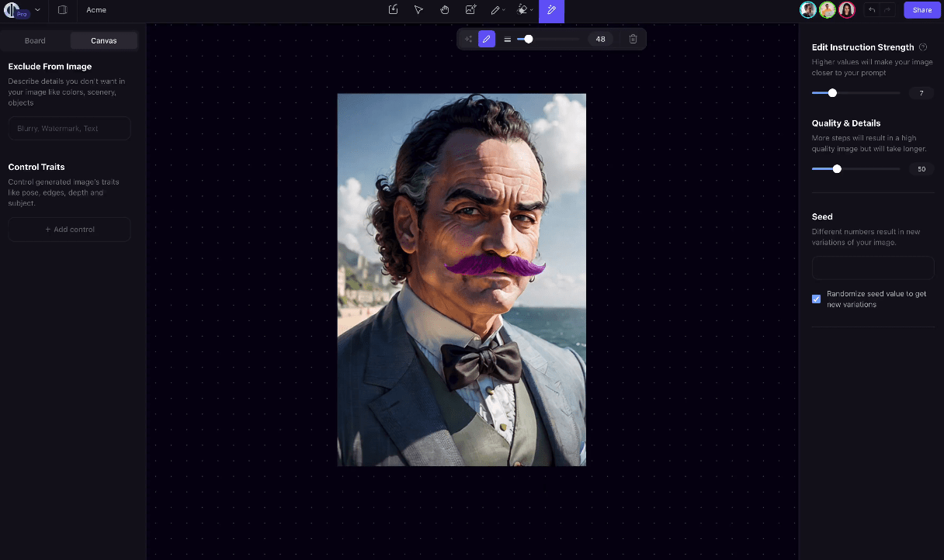Image resolution: width=944 pixels, height=560 pixels.
Task: Open Edit Instruction Strength help icon
Action: click(923, 47)
